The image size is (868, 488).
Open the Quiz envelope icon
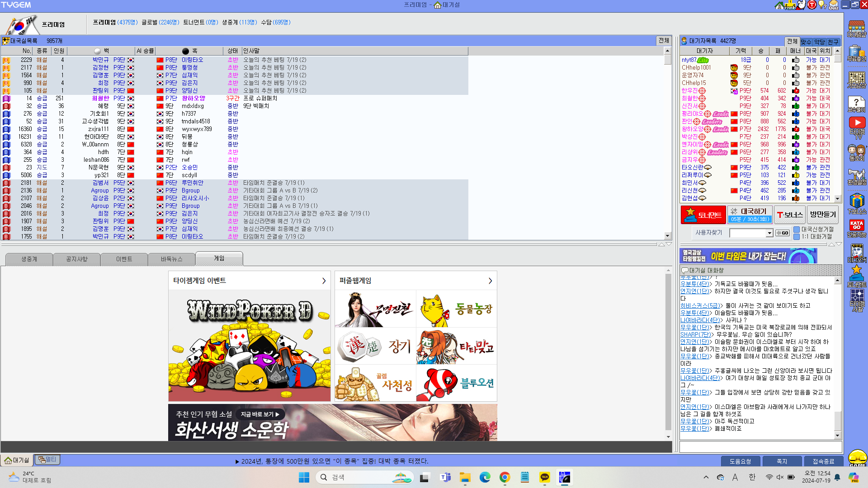click(834, 5)
